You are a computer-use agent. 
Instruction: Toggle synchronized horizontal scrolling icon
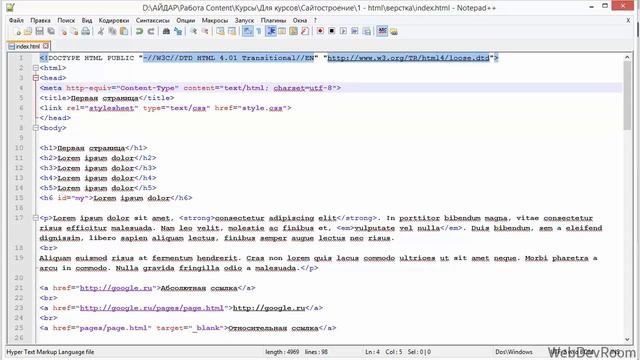(x=232, y=31)
